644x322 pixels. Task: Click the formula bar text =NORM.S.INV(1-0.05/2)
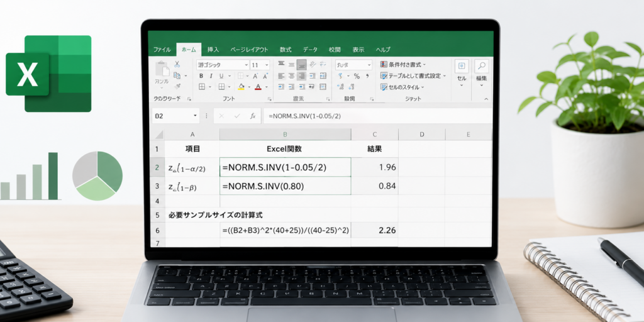point(304,116)
